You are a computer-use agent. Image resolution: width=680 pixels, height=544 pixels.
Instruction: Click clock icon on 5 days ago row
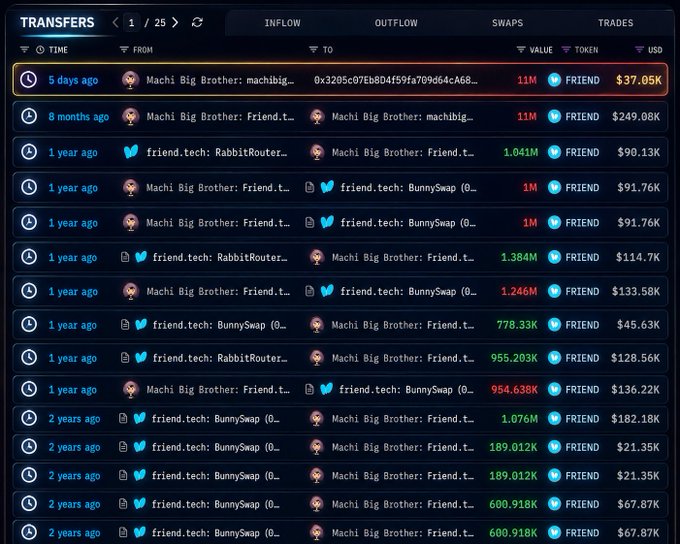(29, 80)
